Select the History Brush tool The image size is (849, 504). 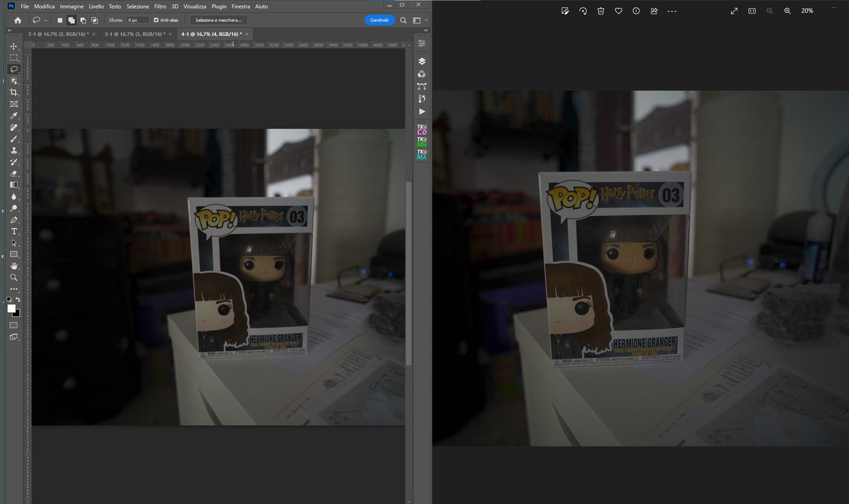[14, 162]
